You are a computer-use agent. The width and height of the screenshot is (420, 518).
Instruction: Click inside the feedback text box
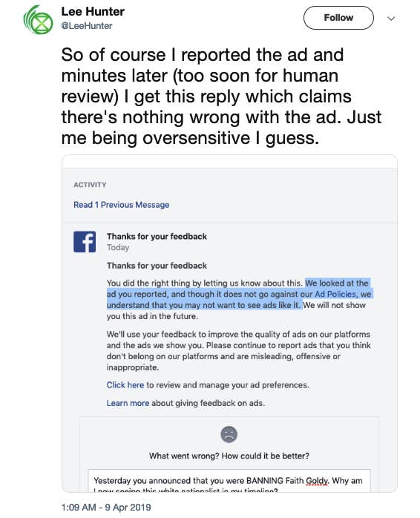[229, 481]
